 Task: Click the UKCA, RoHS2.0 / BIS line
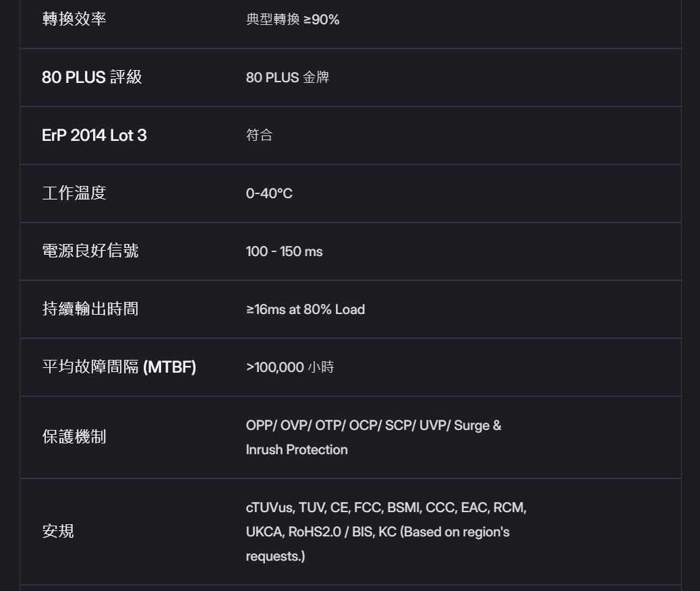tap(377, 532)
